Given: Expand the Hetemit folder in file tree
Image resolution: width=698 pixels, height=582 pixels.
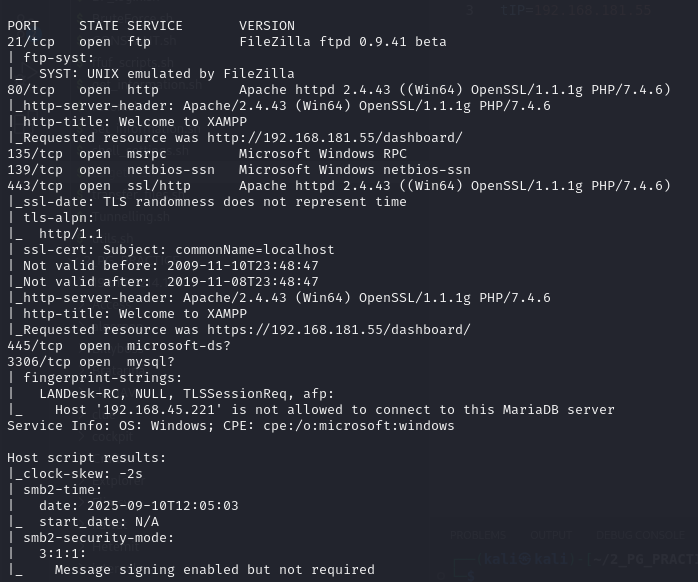Looking at the screenshot, I should tap(115, 546).
